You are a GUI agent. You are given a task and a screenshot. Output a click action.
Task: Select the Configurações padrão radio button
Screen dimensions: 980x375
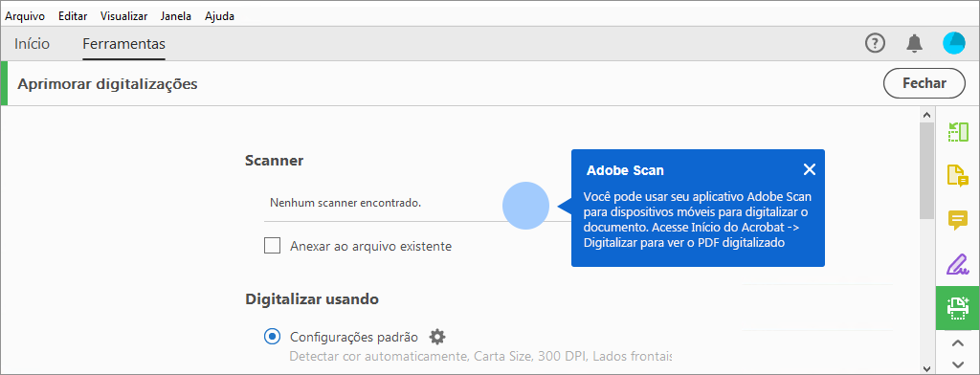(x=273, y=337)
